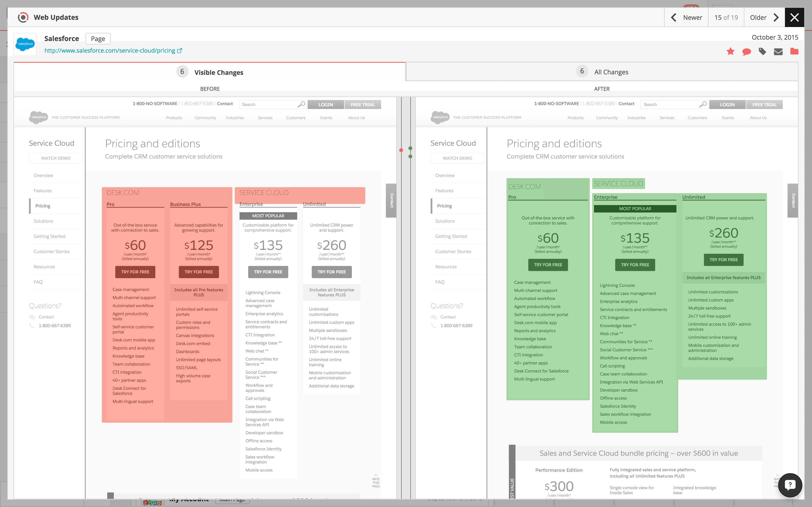This screenshot has height=507, width=812.
Task: Click the envelope email icon
Action: pyautogui.click(x=778, y=52)
